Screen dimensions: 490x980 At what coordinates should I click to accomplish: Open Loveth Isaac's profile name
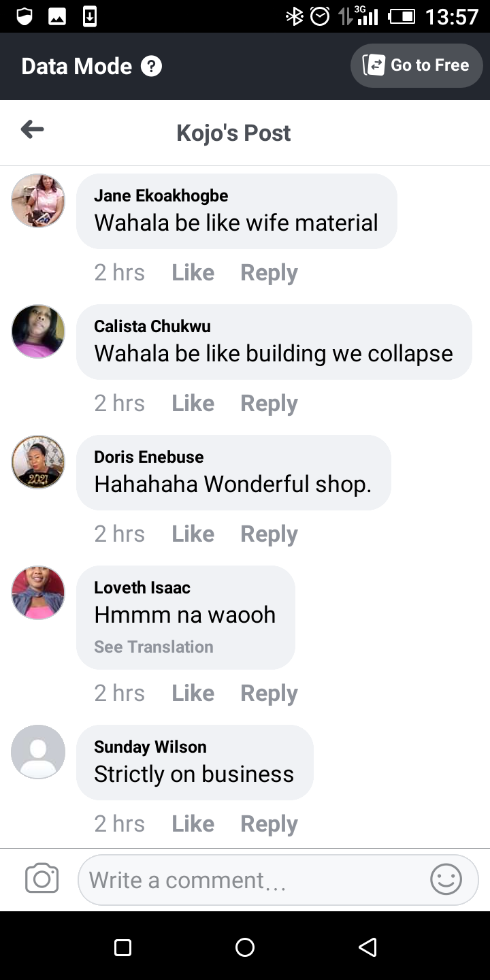tap(142, 587)
